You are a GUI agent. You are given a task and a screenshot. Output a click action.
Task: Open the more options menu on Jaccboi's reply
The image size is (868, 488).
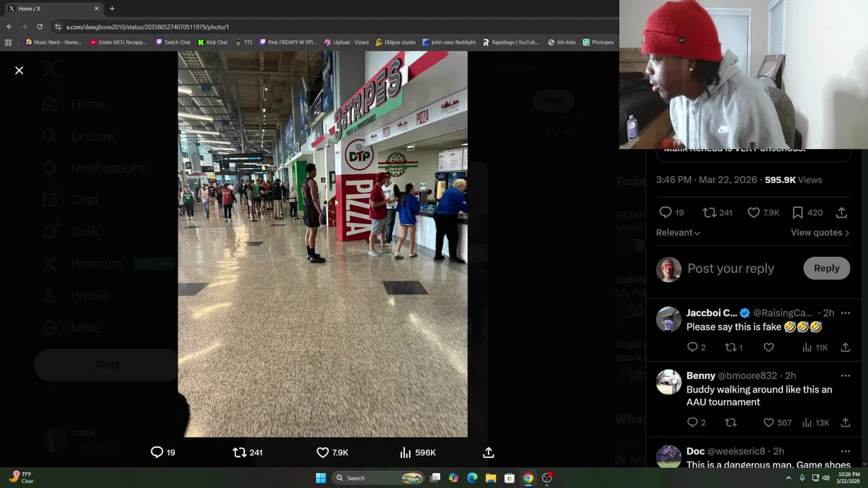point(845,313)
